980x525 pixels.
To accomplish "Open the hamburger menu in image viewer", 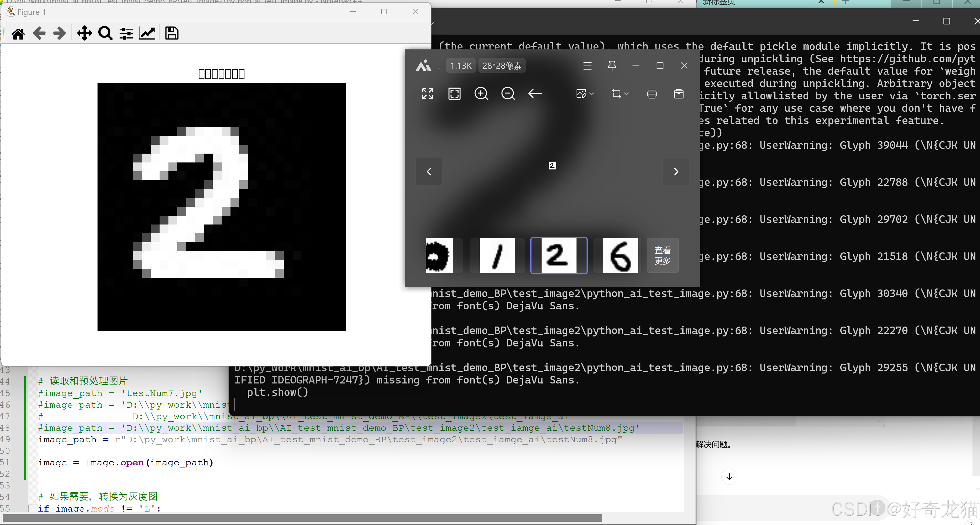I will 588,66.
